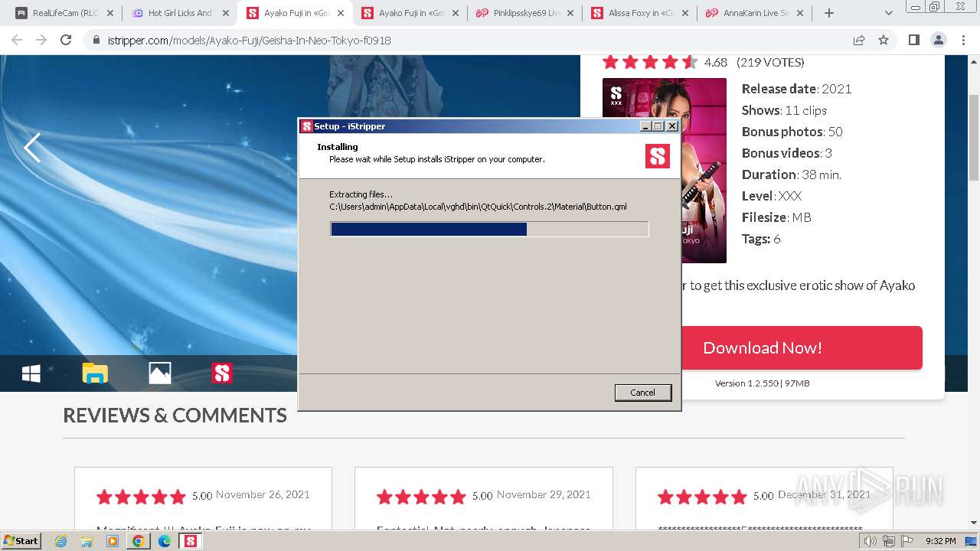Open a new browser tab
980x551 pixels.
828,13
